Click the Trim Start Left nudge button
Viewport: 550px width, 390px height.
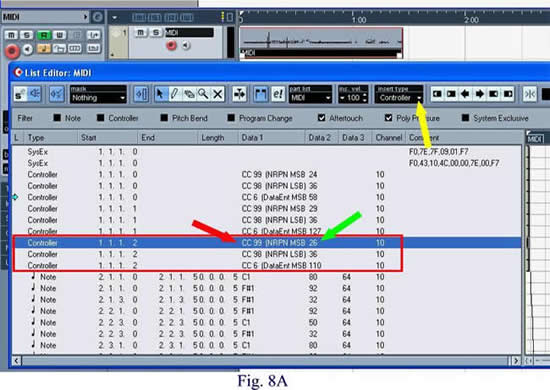coord(437,94)
